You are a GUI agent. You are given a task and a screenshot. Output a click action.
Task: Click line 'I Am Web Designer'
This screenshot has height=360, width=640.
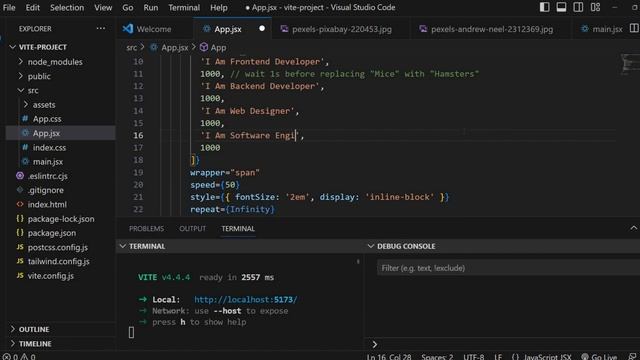click(x=249, y=111)
